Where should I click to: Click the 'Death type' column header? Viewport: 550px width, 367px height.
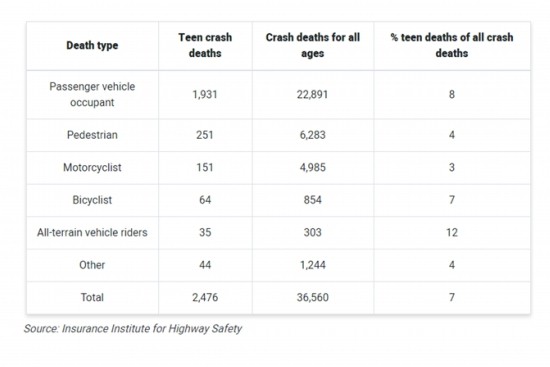click(x=92, y=45)
